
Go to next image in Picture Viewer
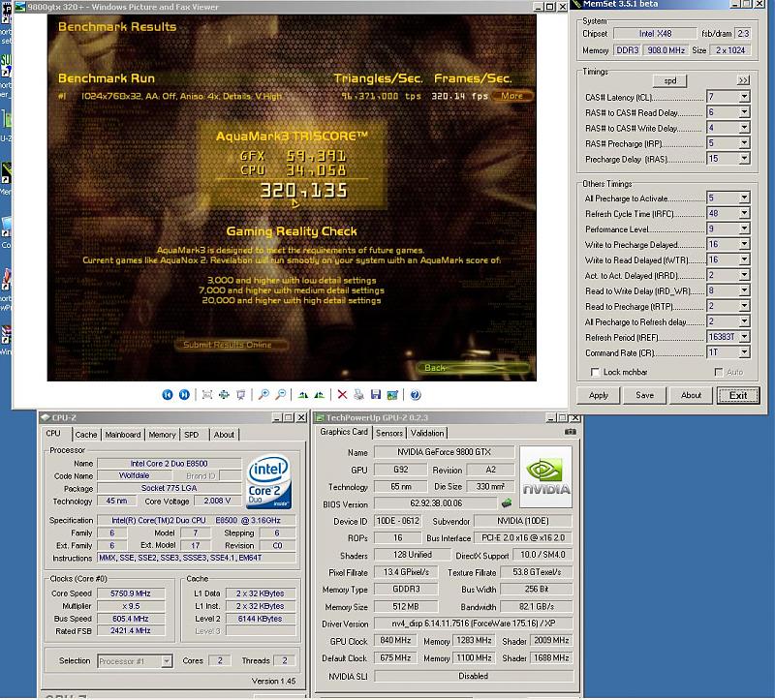click(x=184, y=394)
